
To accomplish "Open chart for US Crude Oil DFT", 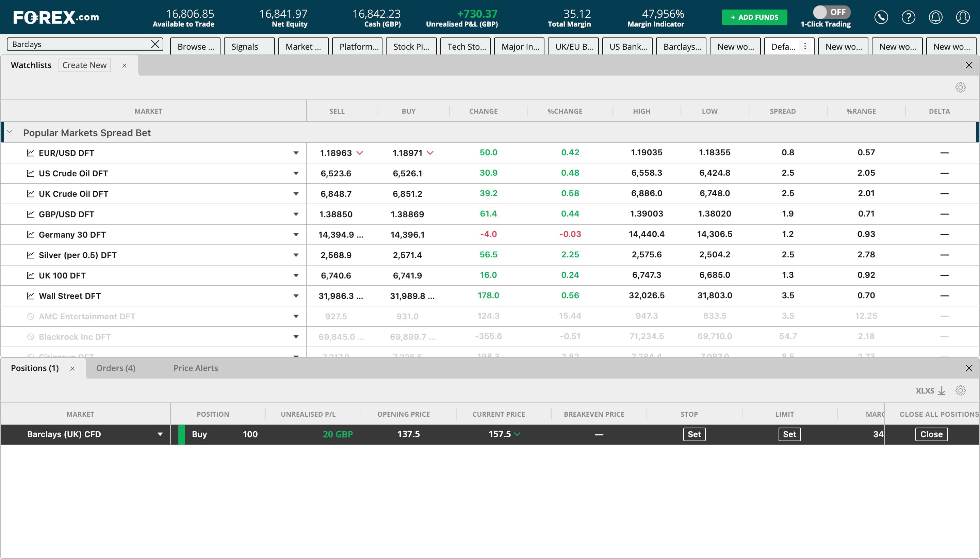I will pyautogui.click(x=31, y=173).
